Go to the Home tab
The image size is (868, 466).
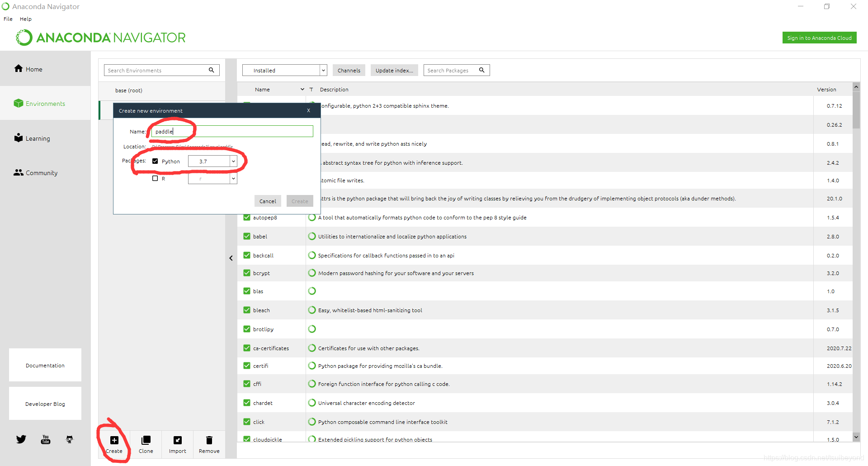pyautogui.click(x=45, y=69)
